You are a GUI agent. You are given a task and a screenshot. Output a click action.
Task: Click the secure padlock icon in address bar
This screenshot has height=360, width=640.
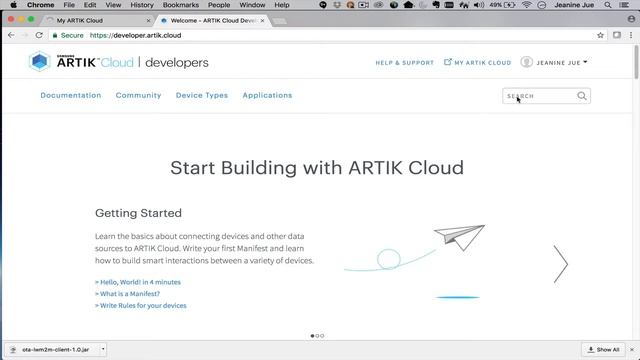click(55, 36)
